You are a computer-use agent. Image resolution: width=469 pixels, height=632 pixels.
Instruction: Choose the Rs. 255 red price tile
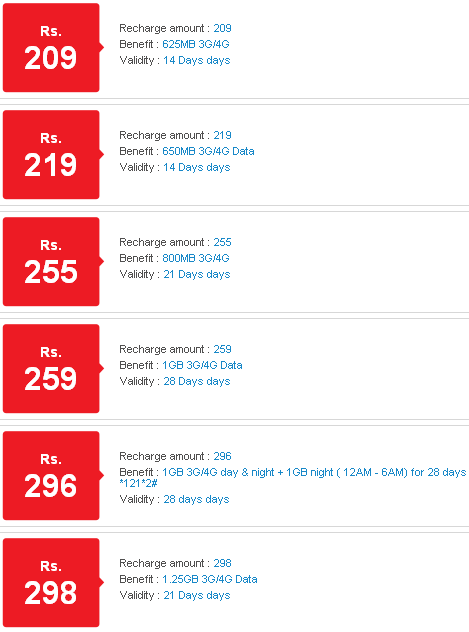pyautogui.click(x=51, y=262)
